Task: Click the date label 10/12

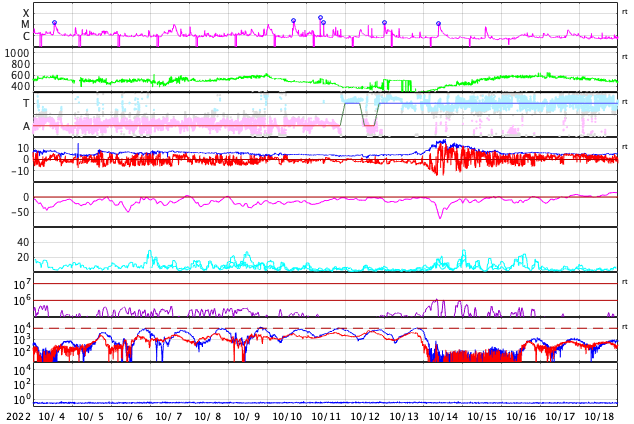Action: [x=365, y=417]
